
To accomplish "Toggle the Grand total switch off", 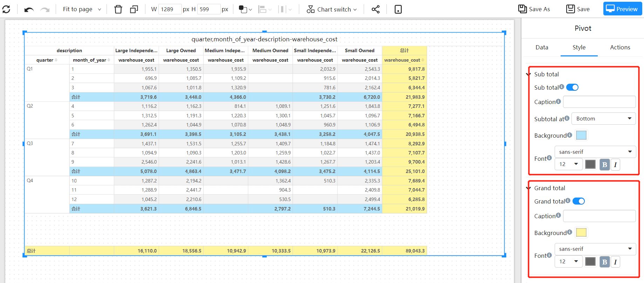I will [579, 201].
